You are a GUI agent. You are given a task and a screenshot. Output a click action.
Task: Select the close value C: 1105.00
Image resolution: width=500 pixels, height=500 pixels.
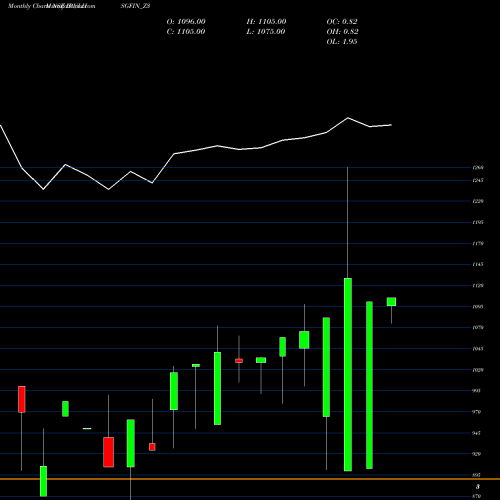(x=186, y=32)
